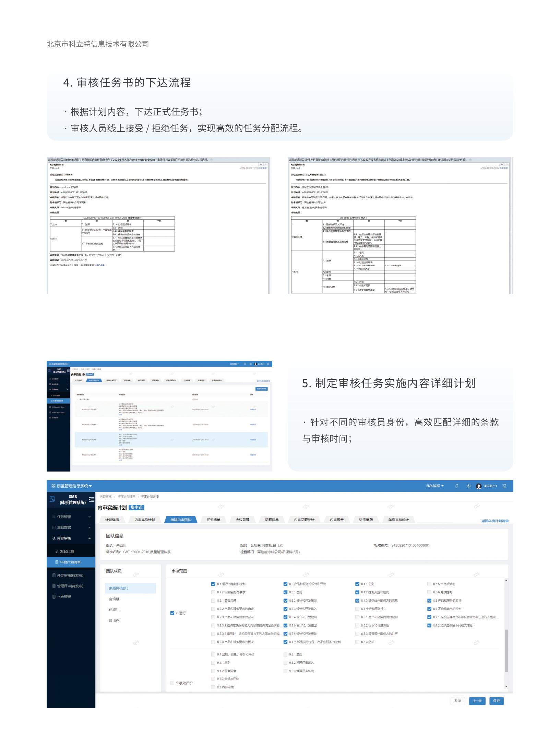Collapse the sidebar with the menu fold icon
The width and height of the screenshot is (560, 755).
coord(92,500)
